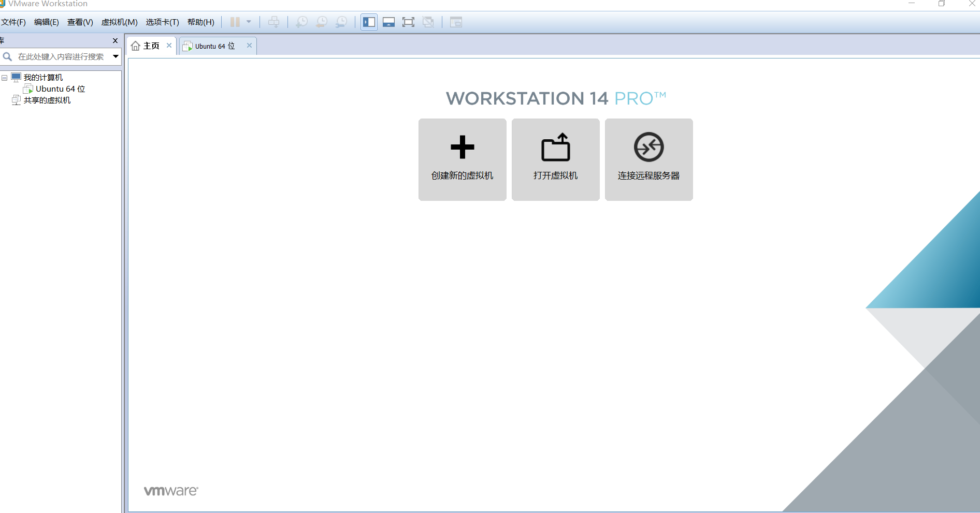Click the 连接远程服务器 button

(649, 159)
